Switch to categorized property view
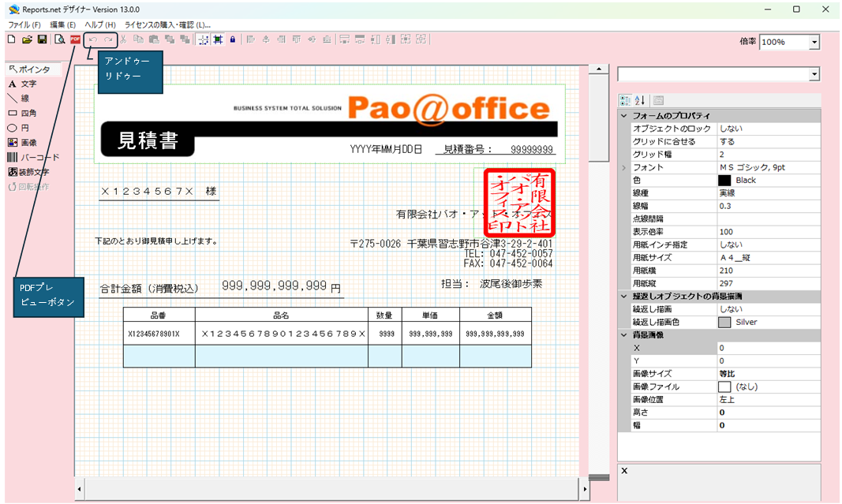842x504 pixels. [x=625, y=100]
